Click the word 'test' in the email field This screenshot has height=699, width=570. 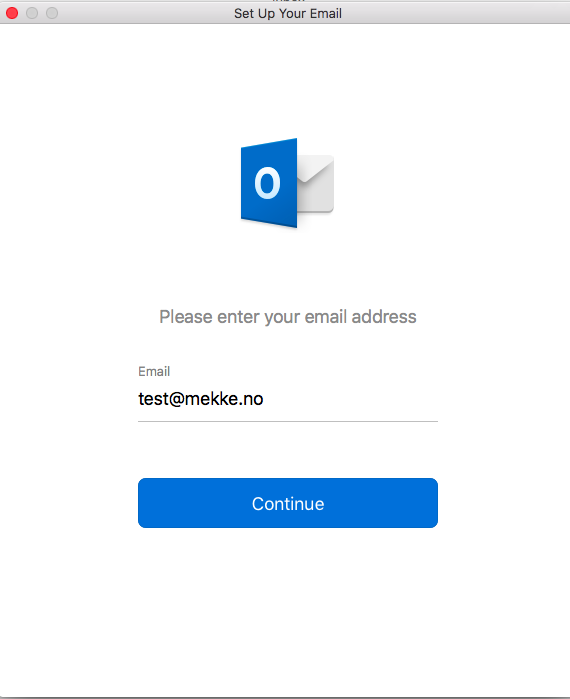tap(153, 399)
